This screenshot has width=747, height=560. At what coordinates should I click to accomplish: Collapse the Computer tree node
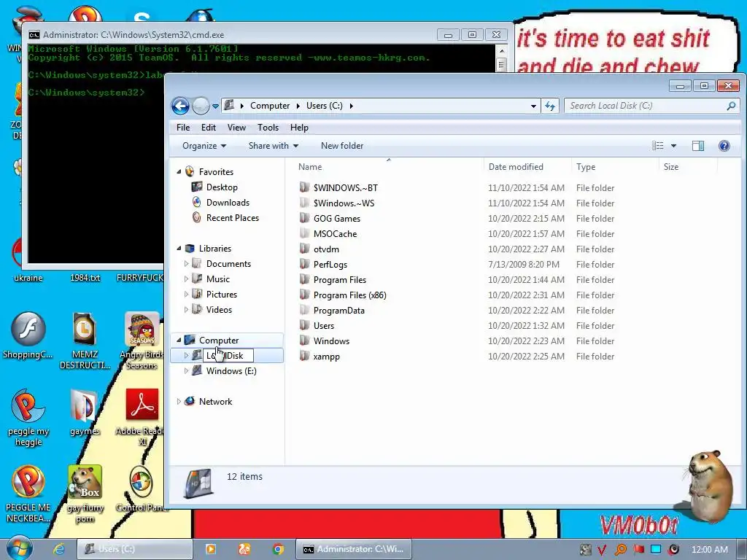pyautogui.click(x=179, y=340)
